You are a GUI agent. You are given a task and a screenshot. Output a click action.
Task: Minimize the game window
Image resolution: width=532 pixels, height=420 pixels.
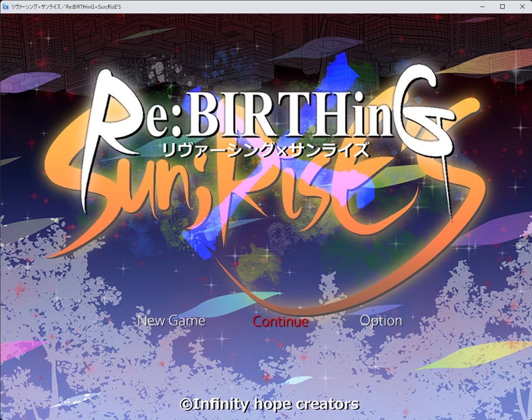click(x=482, y=7)
